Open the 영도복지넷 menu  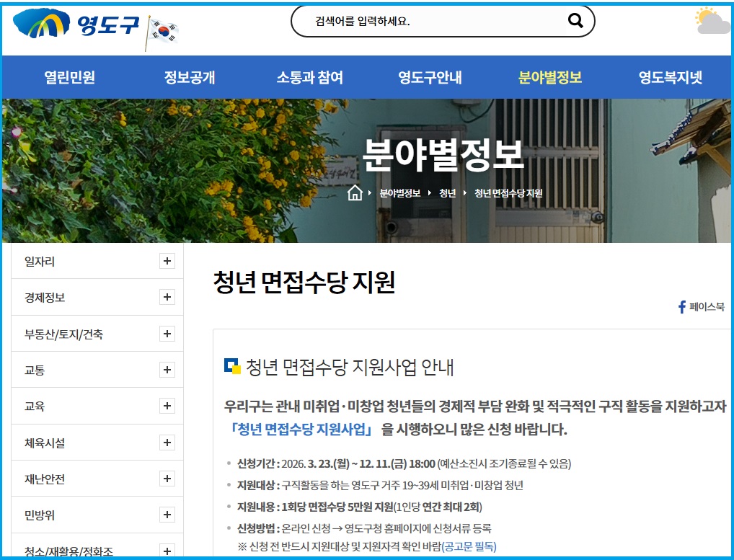click(671, 77)
